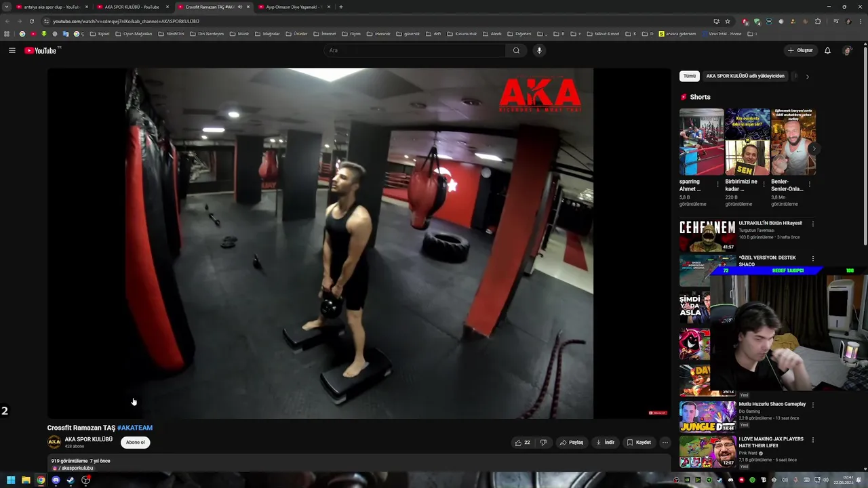Open the Birbirimizi ne kadar short
The height and width of the screenshot is (488, 868).
tap(747, 142)
